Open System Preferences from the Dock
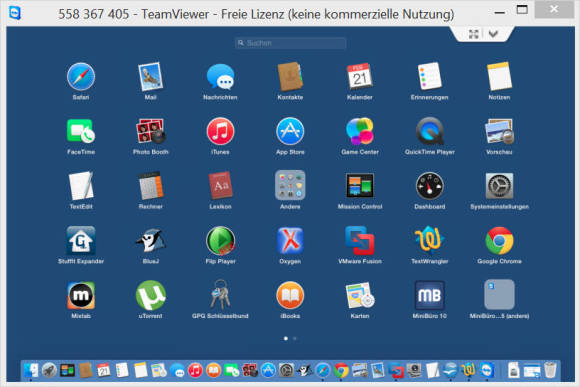 pos(286,370)
